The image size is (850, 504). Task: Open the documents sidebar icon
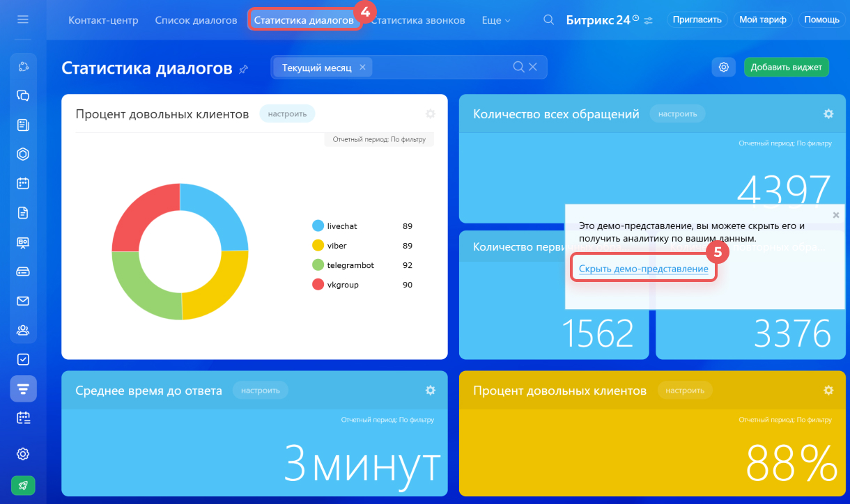point(23,213)
